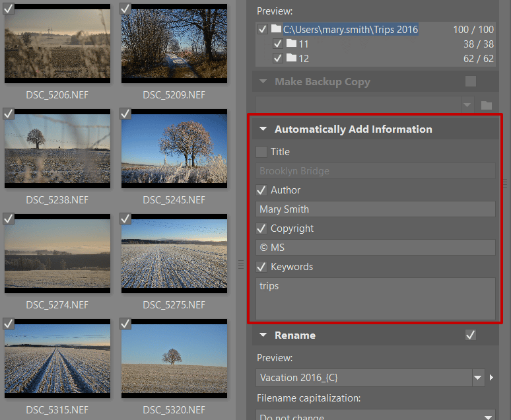This screenshot has width=511, height=420.
Task: Select the C:\Users\mary.smith\Trips 2016 tree entry
Action: (x=351, y=29)
